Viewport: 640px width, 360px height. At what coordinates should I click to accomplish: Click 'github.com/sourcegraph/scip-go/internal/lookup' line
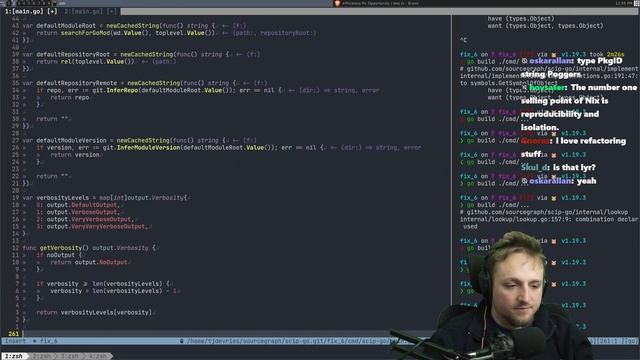(544, 212)
